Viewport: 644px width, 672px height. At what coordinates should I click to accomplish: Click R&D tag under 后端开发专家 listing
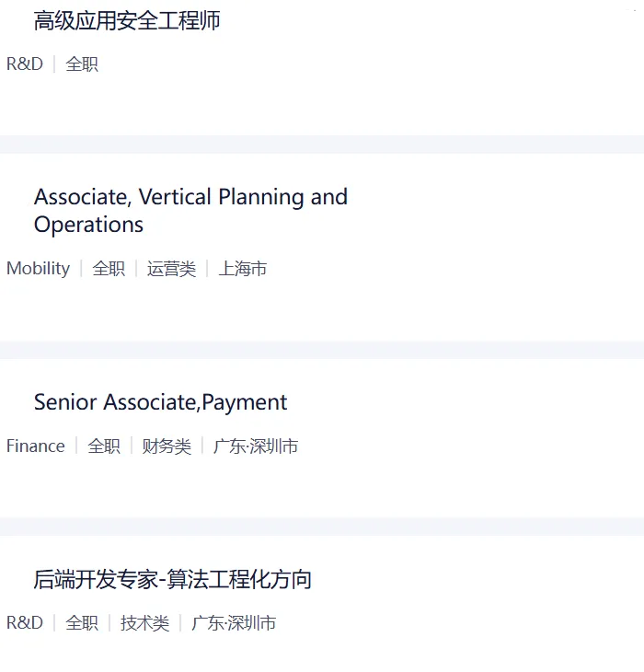tap(25, 623)
